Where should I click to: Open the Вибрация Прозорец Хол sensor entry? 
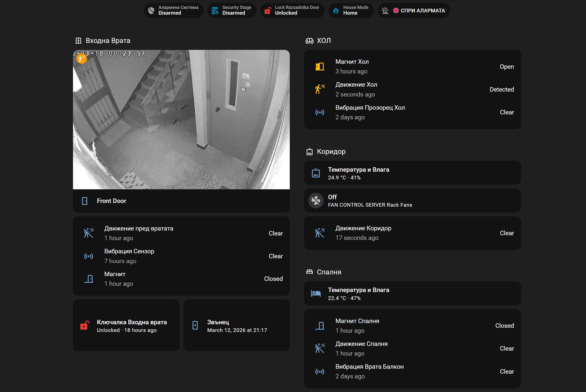370,112
